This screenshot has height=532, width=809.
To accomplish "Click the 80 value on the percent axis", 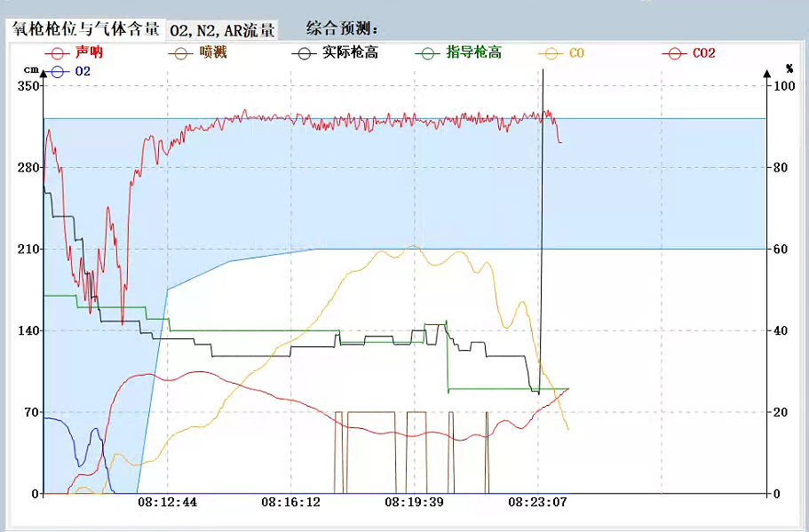I will pos(781,167).
